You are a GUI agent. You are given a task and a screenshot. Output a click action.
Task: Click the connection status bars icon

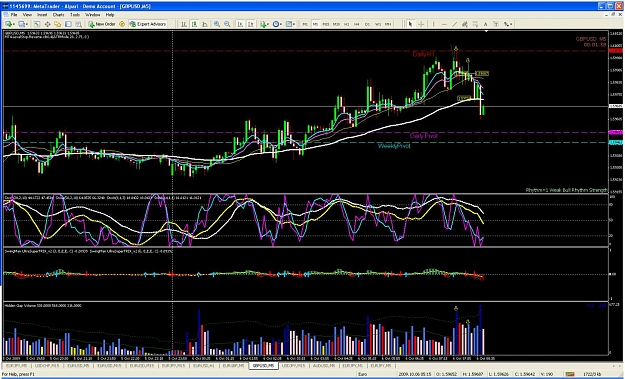tap(570, 374)
